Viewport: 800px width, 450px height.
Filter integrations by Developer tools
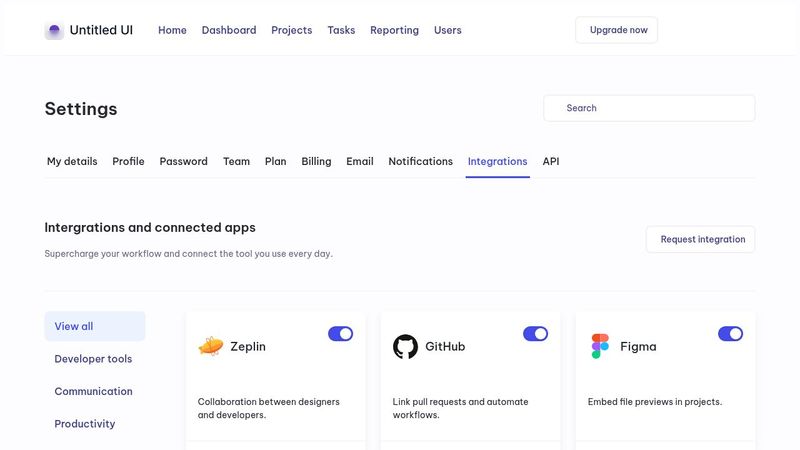click(x=93, y=359)
